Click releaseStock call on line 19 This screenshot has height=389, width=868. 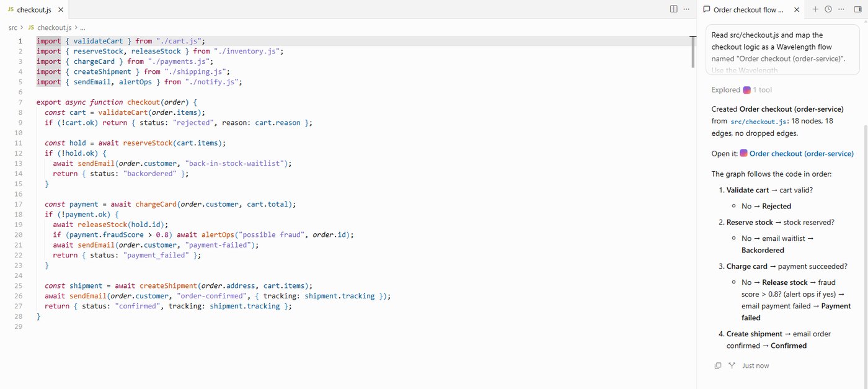[x=102, y=225]
